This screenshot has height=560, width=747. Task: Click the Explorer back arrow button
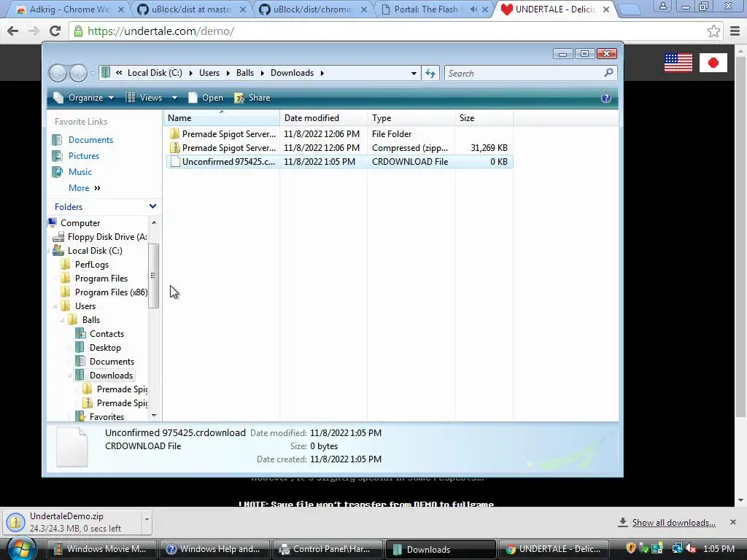58,73
